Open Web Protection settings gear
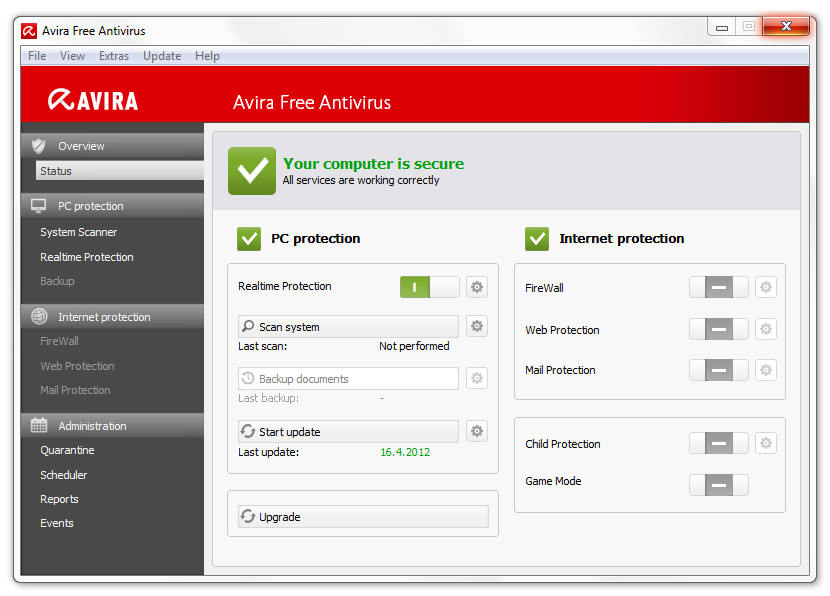The image size is (830, 596). click(765, 329)
